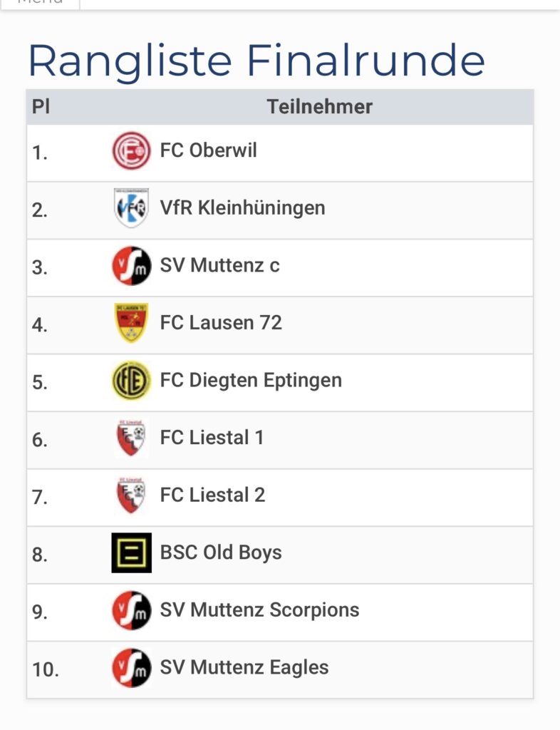560x730 pixels.
Task: Click the FC Liestal 2 crest
Action: [132, 495]
